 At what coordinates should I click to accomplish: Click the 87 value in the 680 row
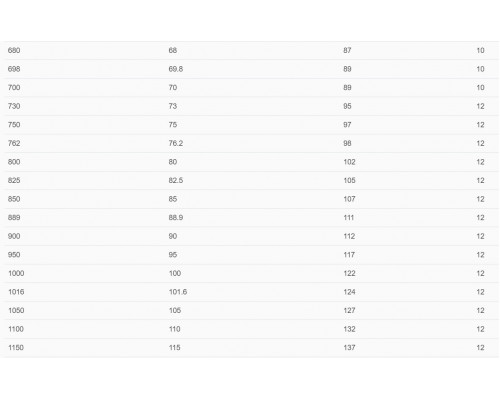tap(347, 50)
